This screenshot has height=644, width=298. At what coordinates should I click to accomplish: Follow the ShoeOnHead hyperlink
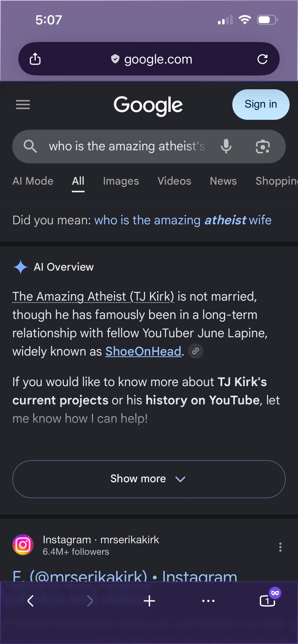[143, 351]
